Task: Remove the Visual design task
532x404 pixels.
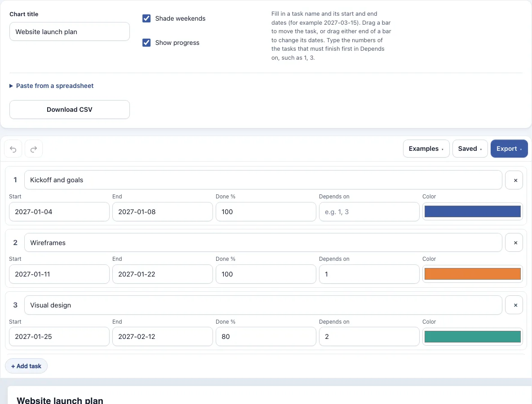Action: 514,305
